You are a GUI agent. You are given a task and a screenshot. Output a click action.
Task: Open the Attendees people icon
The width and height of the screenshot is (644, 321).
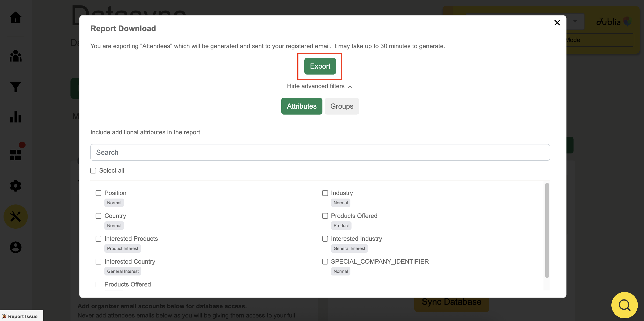coord(15,56)
